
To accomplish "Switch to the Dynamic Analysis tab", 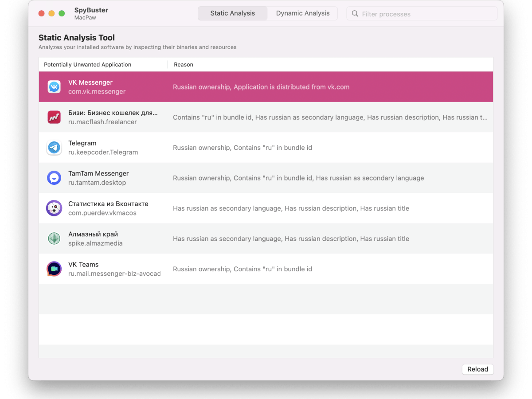I will coord(302,13).
